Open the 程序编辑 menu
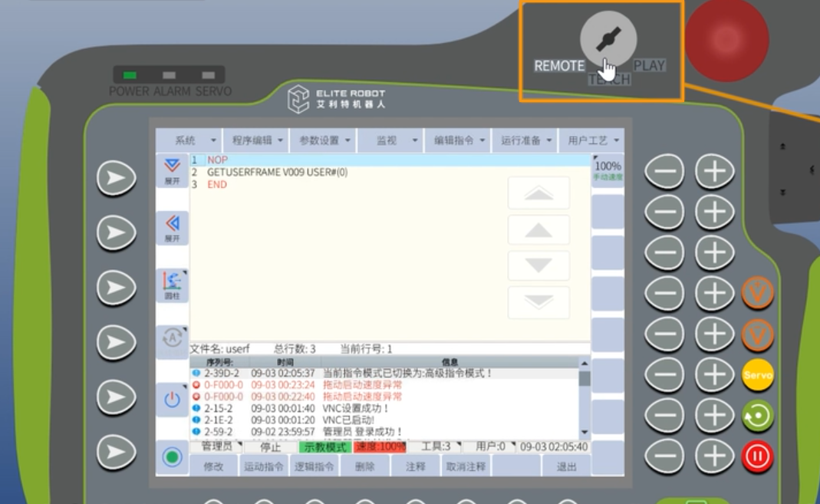Image resolution: width=820 pixels, height=504 pixels. point(257,140)
